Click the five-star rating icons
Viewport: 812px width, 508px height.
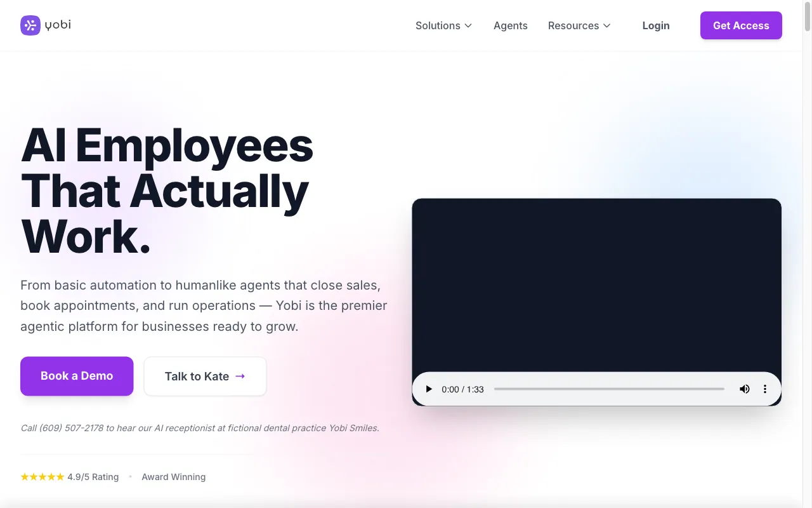(x=43, y=477)
